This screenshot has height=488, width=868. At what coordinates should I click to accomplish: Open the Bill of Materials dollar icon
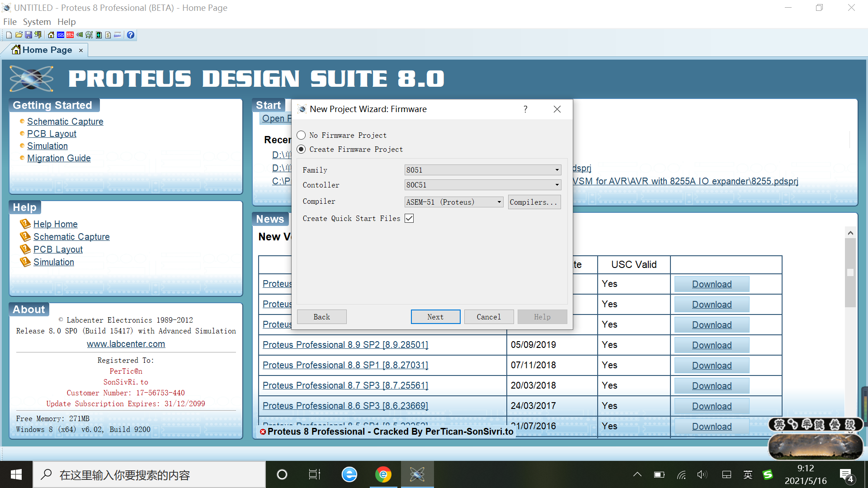[108, 35]
